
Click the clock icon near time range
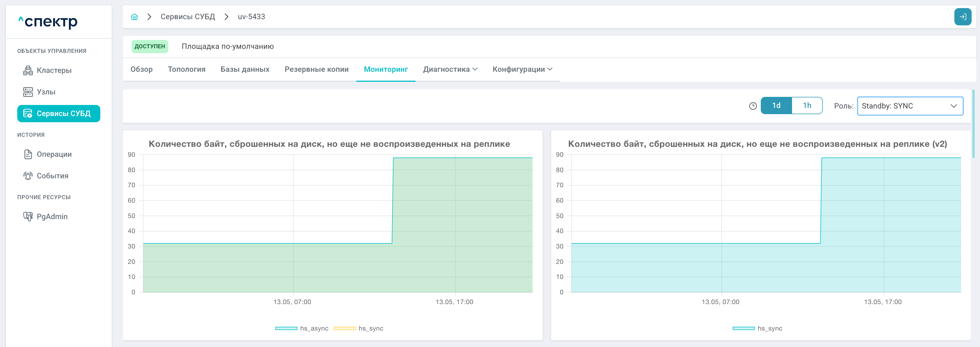tap(752, 106)
